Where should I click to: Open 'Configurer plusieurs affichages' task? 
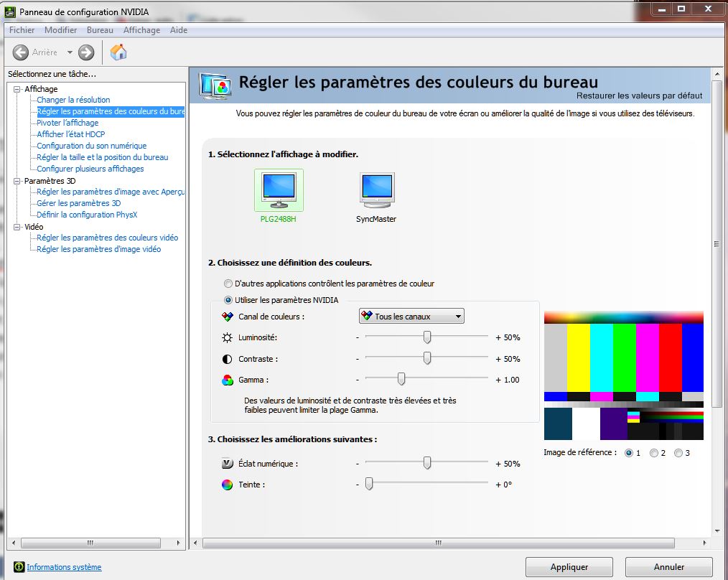click(90, 169)
